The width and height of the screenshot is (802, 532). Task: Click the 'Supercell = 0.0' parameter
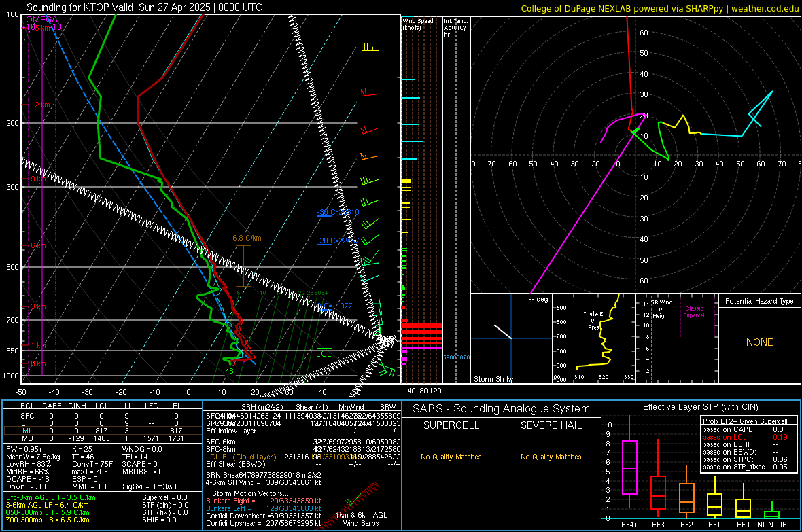[164, 497]
